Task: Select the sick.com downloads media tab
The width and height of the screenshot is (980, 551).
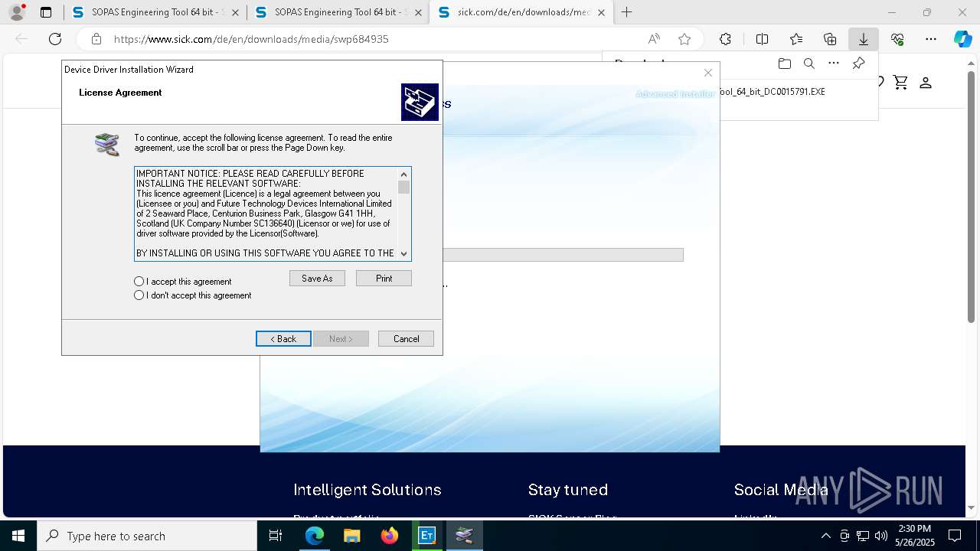Action: coord(521,12)
